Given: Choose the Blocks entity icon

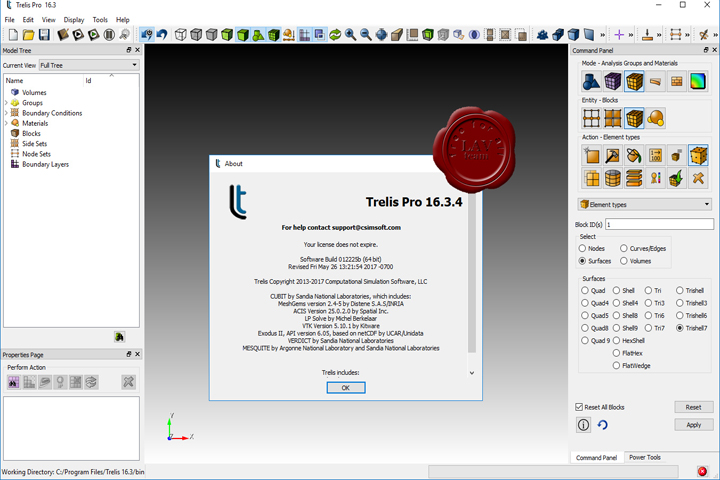Looking at the screenshot, I should pos(634,118).
